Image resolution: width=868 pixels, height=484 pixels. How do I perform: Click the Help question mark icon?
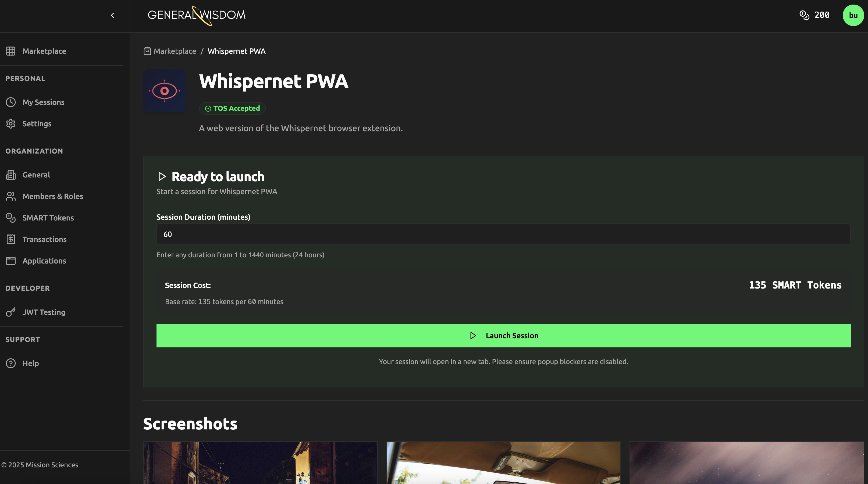pos(11,363)
